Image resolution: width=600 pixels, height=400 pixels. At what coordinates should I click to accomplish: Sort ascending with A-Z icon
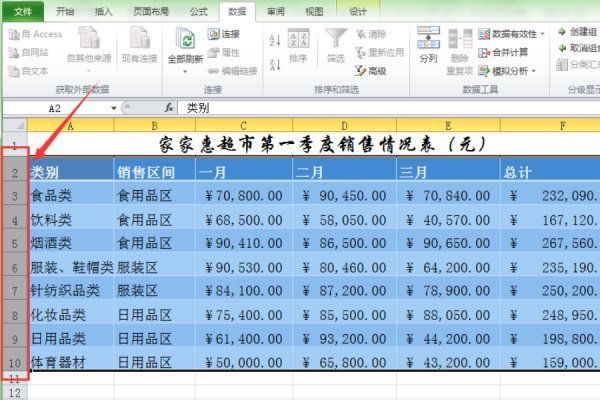275,40
